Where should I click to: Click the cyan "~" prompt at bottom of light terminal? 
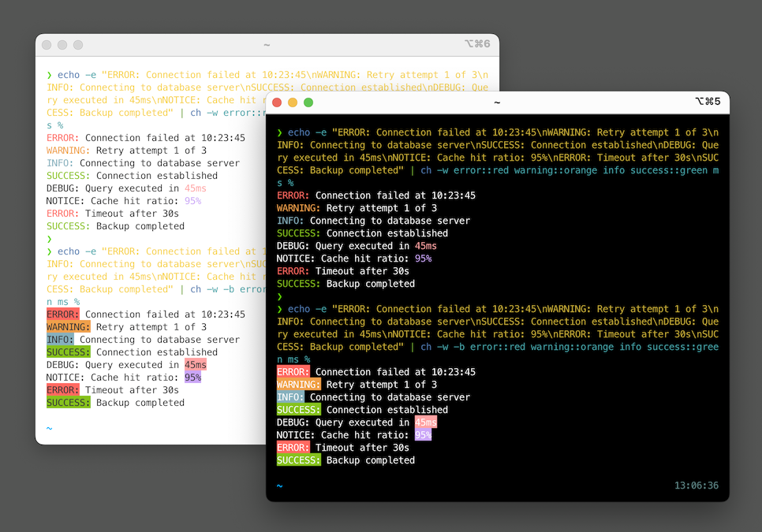(x=49, y=429)
